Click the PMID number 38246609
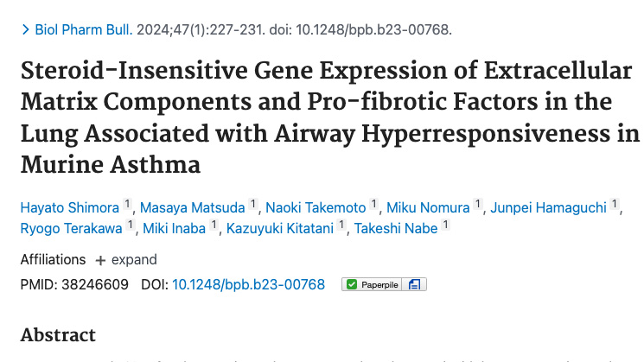Viewport: 644px width, 362px height. point(94,284)
